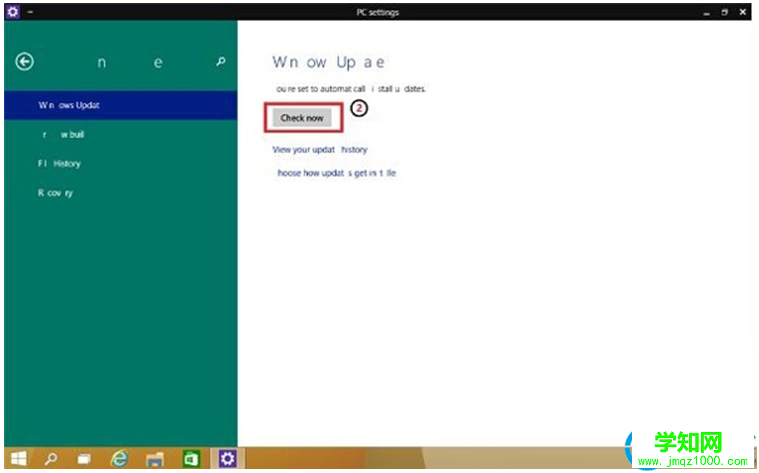Go back with the circled arrow icon
Screen dimensions: 759x473
pyautogui.click(x=25, y=62)
